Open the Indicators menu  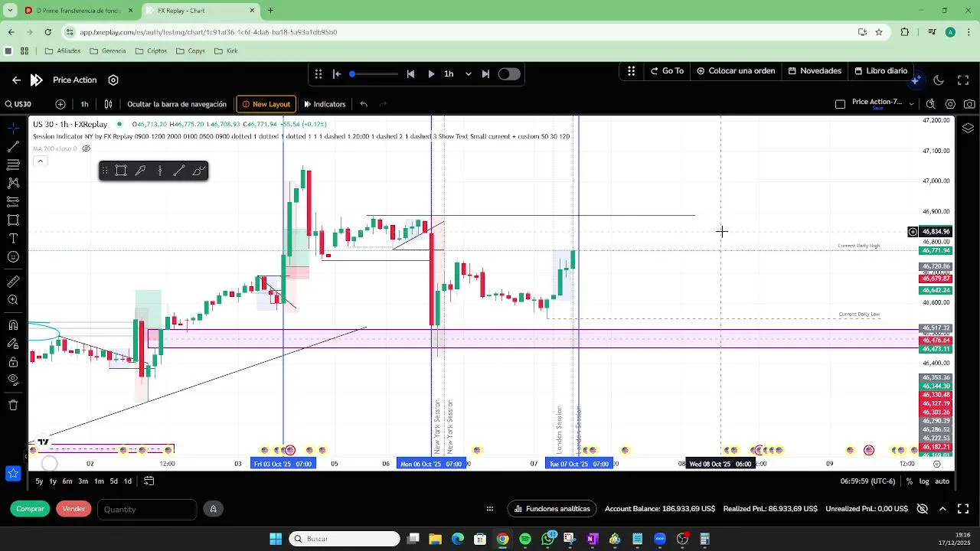click(x=325, y=104)
